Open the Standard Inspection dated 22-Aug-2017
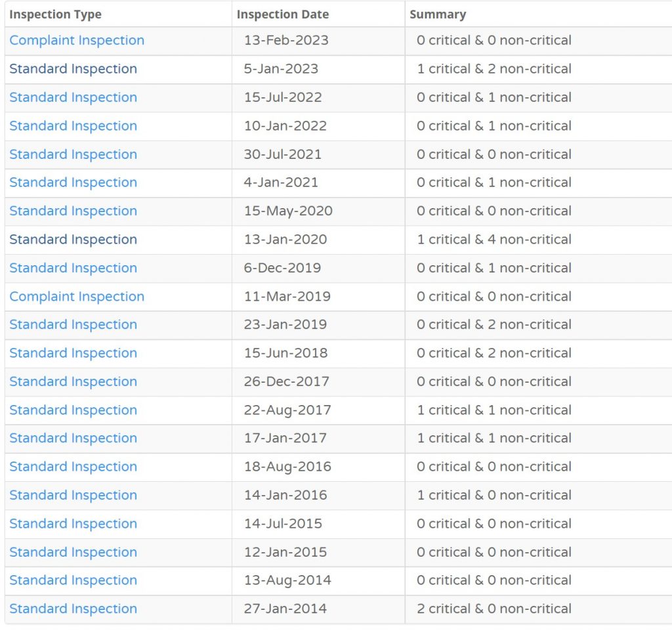This screenshot has height=644, width=672. coord(73,410)
